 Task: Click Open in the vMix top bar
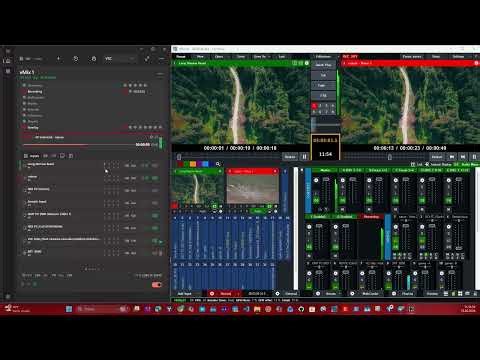pyautogui.click(x=219, y=57)
